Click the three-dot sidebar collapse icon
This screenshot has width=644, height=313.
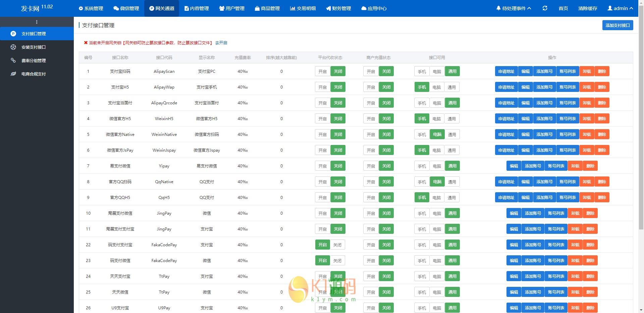(37, 22)
